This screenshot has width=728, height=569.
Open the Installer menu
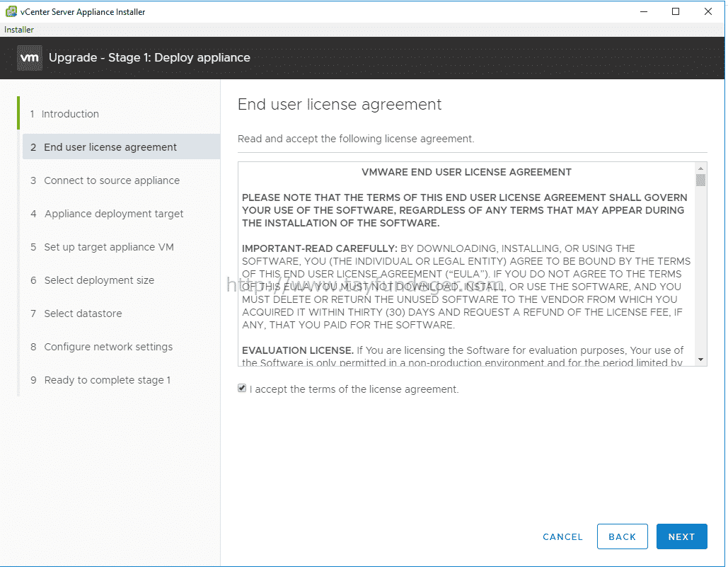tap(19, 30)
